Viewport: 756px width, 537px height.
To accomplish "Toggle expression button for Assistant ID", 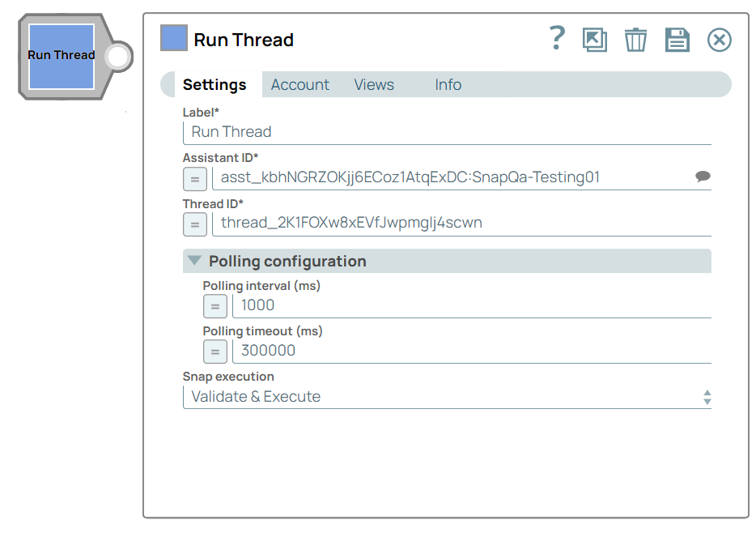I will click(195, 179).
